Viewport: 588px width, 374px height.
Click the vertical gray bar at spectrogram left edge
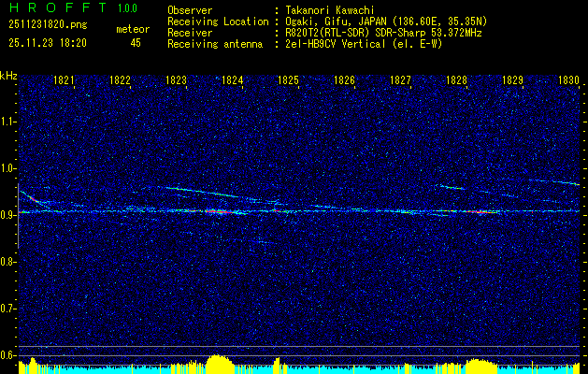pyautogui.click(x=18, y=216)
